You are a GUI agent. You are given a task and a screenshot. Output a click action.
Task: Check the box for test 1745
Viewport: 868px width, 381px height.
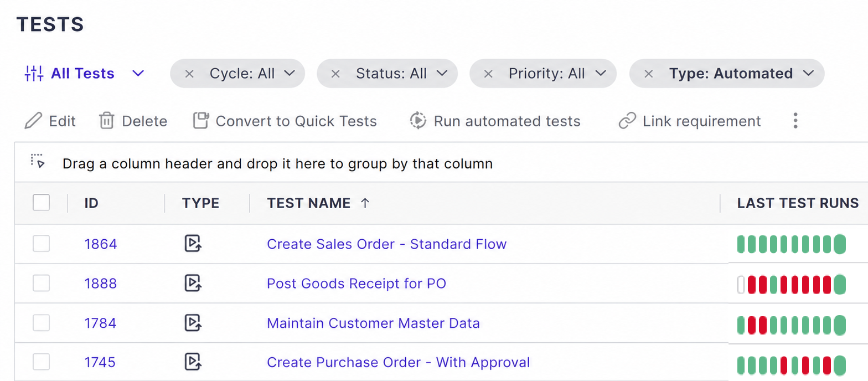click(41, 362)
